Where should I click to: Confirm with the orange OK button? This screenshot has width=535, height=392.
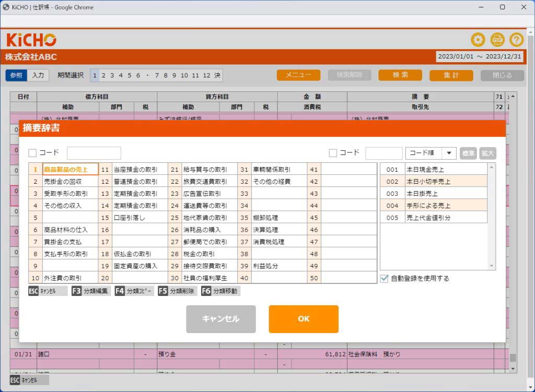click(304, 319)
